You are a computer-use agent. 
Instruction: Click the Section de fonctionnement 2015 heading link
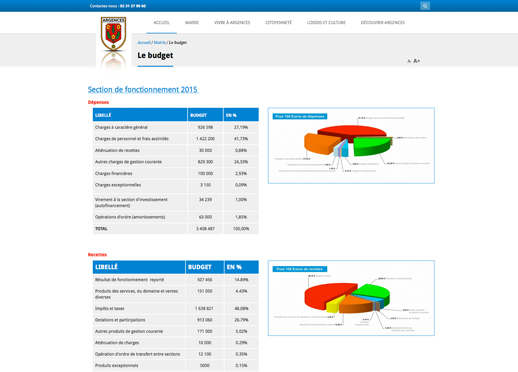[143, 90]
